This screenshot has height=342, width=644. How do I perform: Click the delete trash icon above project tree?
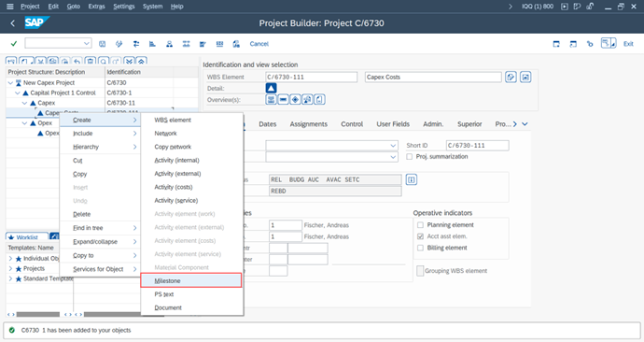coord(91,62)
